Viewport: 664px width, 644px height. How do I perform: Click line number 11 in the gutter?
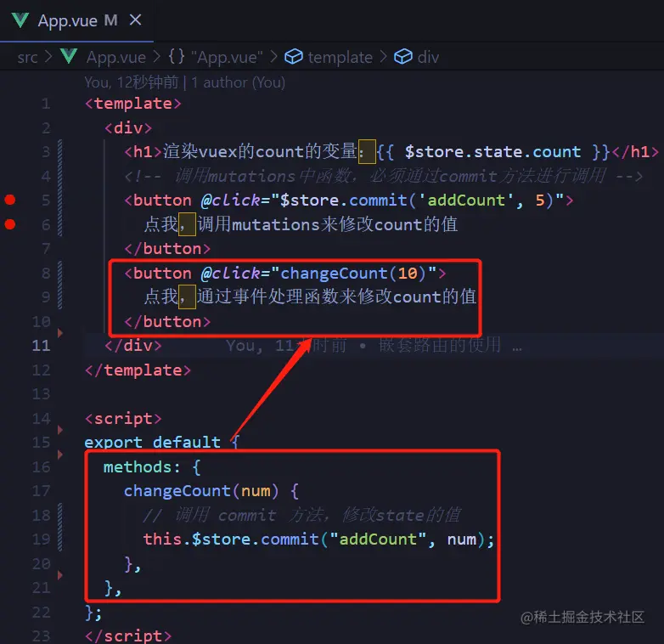[x=41, y=346]
